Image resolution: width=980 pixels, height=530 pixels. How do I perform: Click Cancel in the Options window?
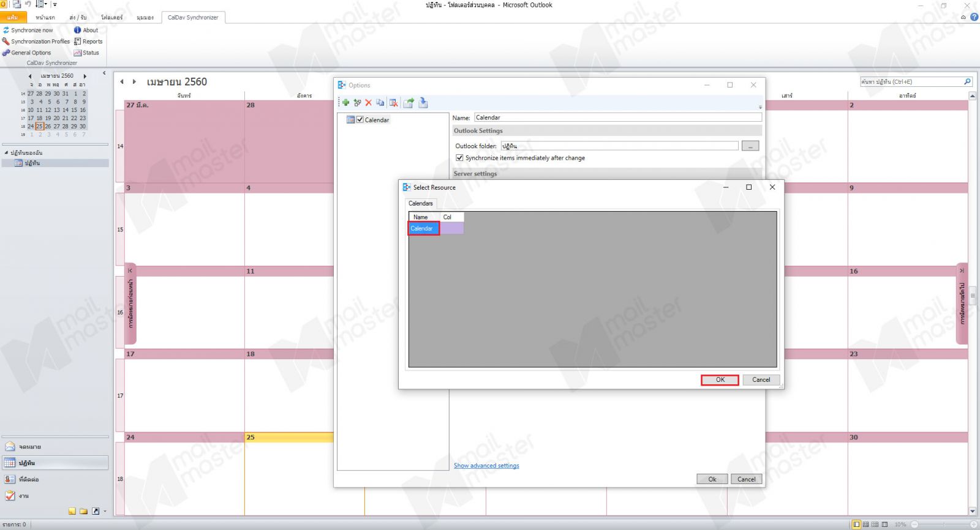tap(747, 479)
